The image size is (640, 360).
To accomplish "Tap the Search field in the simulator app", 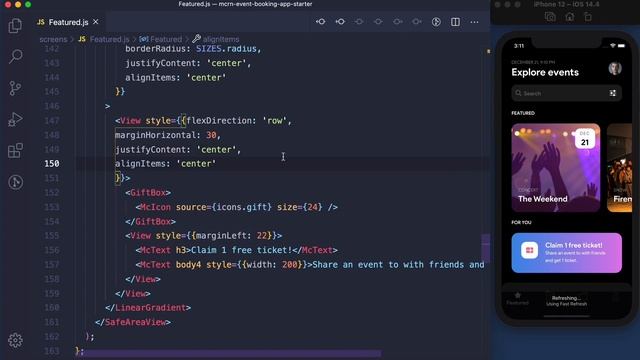I will point(567,93).
